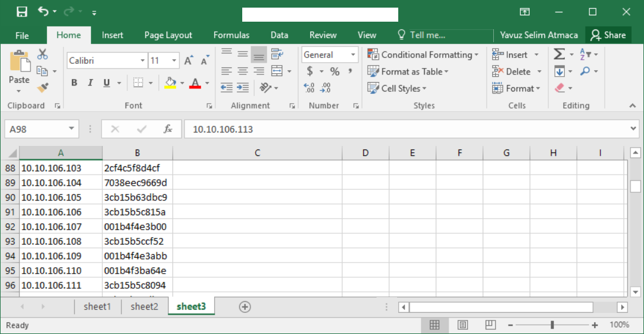Viewport: 644px width, 334px height.
Task: Save the workbook with the floppy icon
Action: (22, 12)
